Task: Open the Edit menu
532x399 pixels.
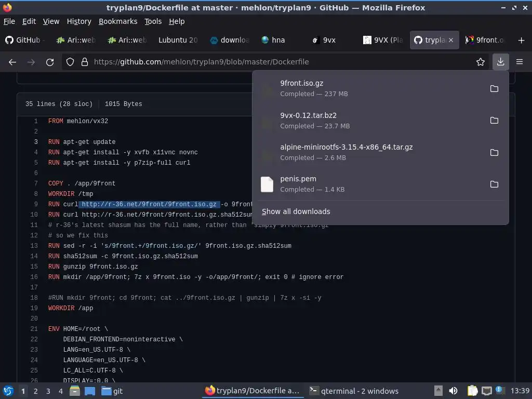Action: (29, 21)
